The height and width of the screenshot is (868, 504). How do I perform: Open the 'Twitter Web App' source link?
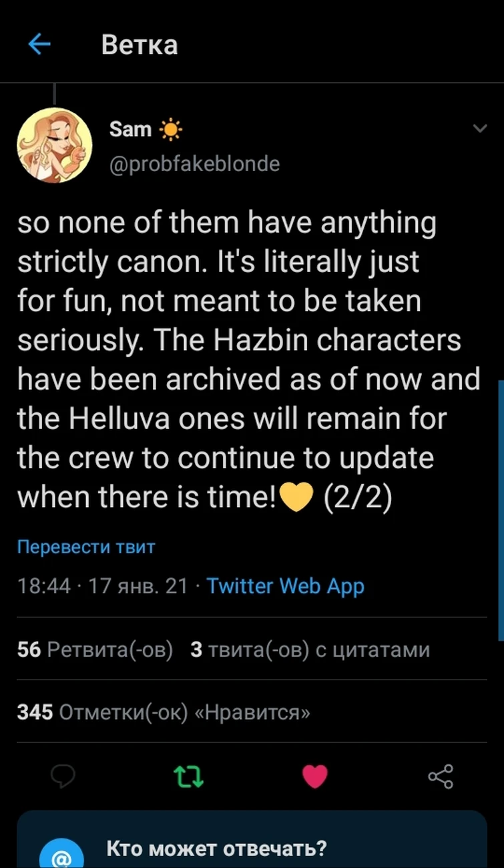tap(286, 586)
